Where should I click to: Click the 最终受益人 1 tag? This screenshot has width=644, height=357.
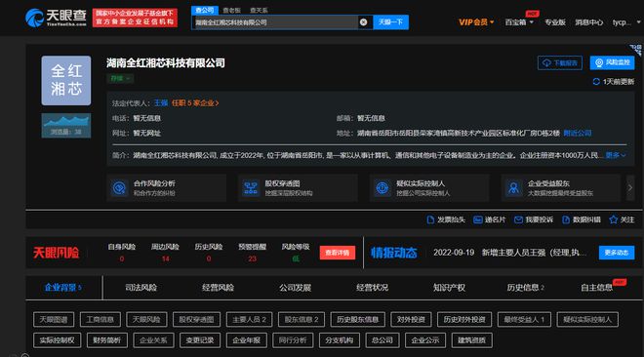tap(524, 319)
